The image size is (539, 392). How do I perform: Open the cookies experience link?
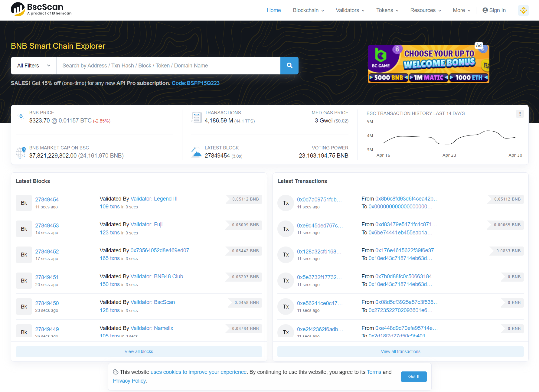click(x=199, y=372)
